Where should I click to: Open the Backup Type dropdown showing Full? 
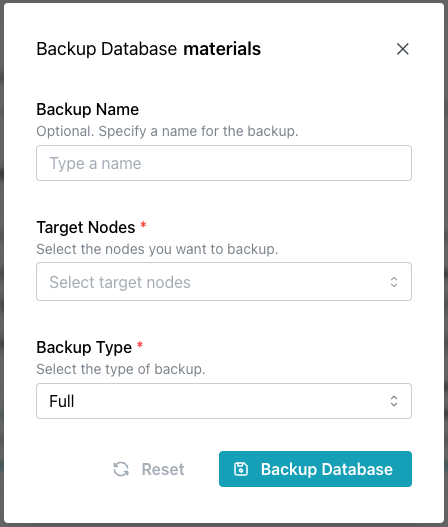224,401
